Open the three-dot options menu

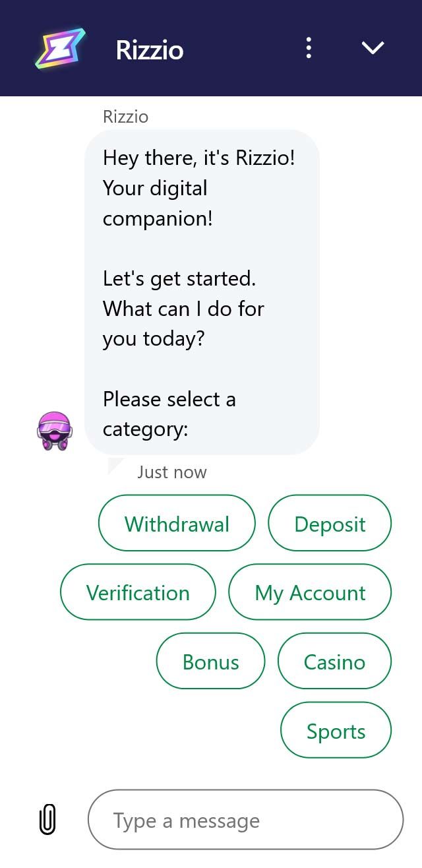pos(308,48)
